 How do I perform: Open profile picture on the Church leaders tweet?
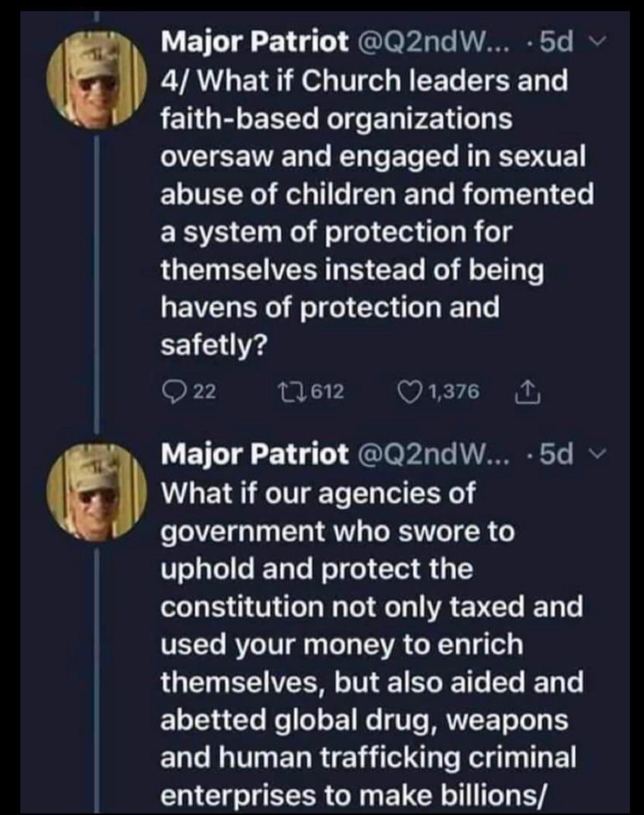[97, 79]
